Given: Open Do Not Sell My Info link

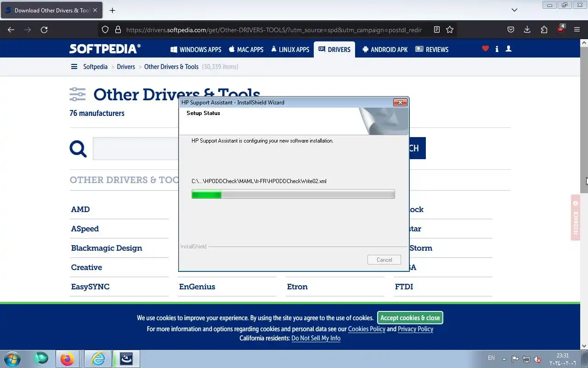Looking at the screenshot, I should coord(316,338).
